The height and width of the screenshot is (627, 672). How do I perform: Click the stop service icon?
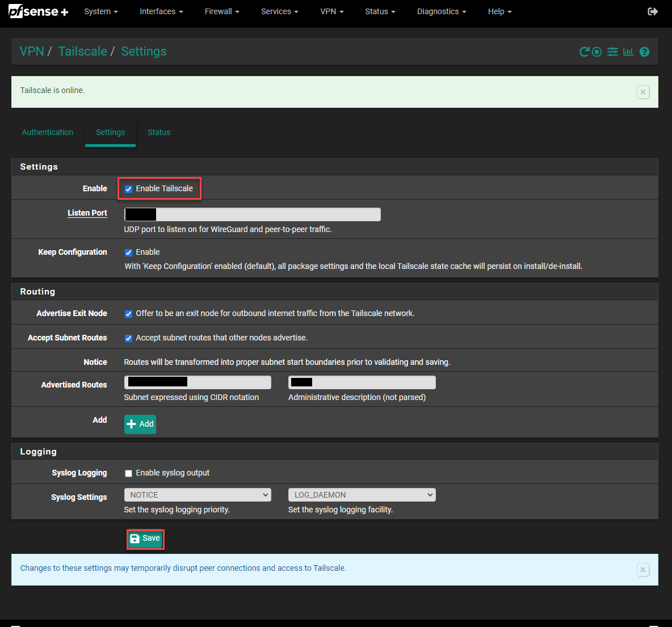coord(598,52)
